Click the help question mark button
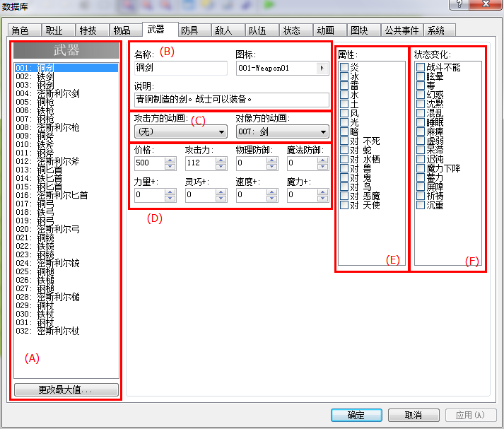504x429 pixels. [459, 4]
